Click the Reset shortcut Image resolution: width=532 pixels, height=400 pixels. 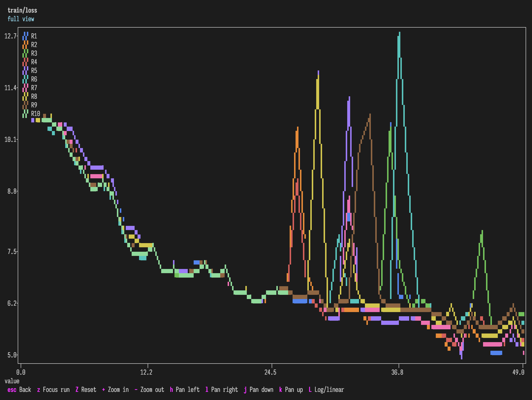click(86, 390)
